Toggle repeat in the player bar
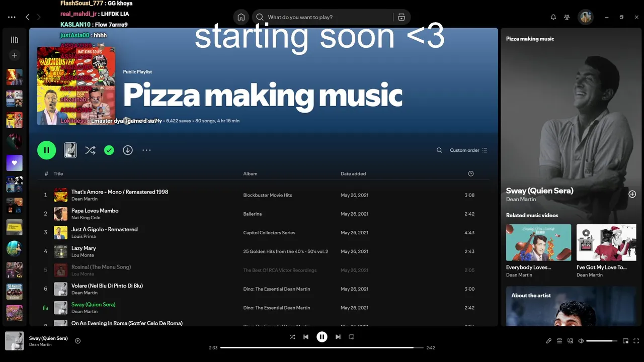The width and height of the screenshot is (644, 362). [x=352, y=337]
